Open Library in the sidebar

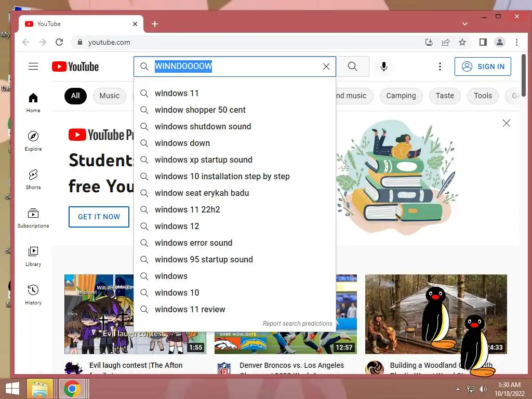33,256
